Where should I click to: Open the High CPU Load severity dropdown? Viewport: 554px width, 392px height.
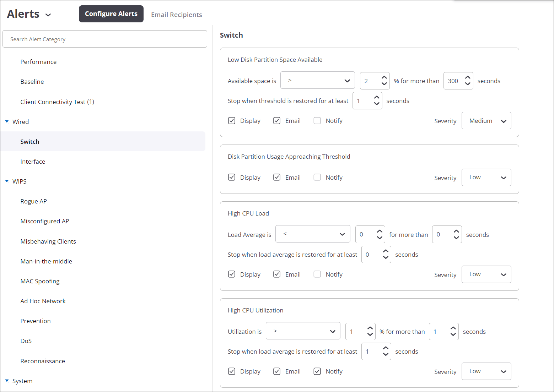pyautogui.click(x=486, y=274)
